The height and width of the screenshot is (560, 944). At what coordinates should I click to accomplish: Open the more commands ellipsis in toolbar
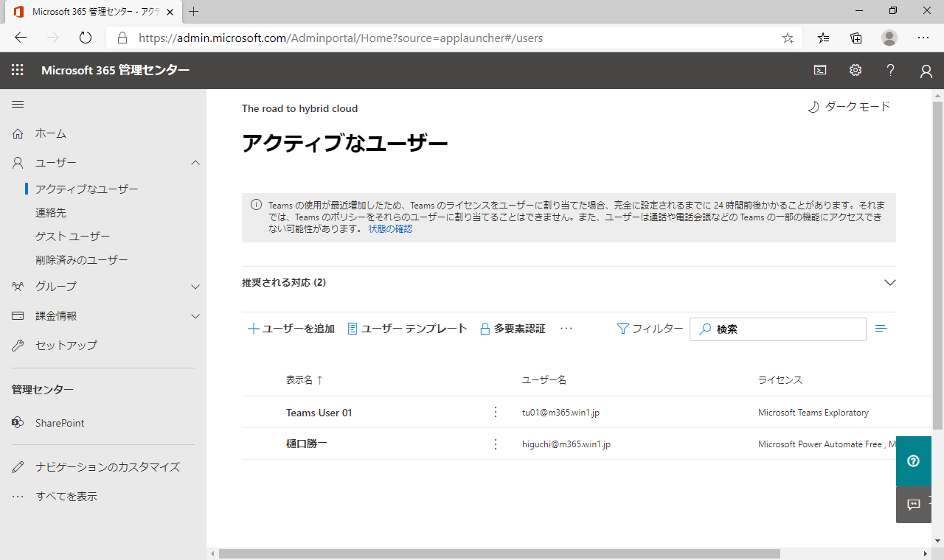[x=566, y=329]
